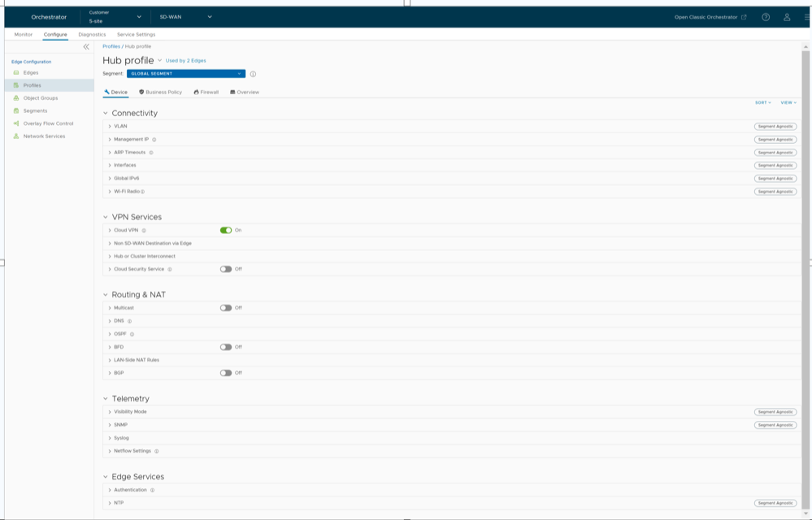Open the Global Segment dropdown
This screenshot has width=812, height=520.
pyautogui.click(x=185, y=74)
